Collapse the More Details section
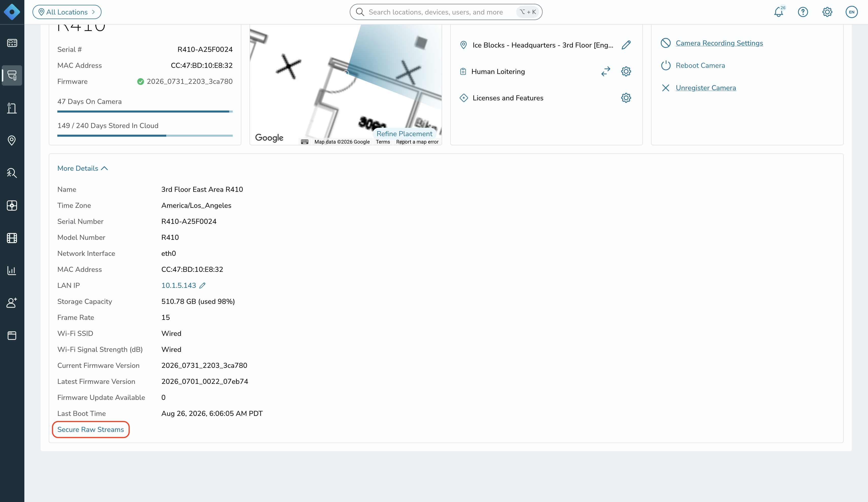Screen dimensions: 868x502 tap(83, 168)
